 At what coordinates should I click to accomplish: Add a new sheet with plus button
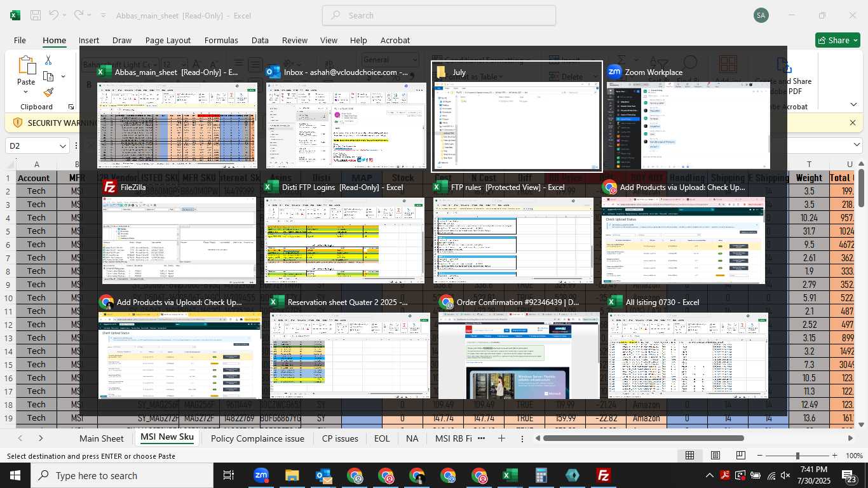point(501,438)
